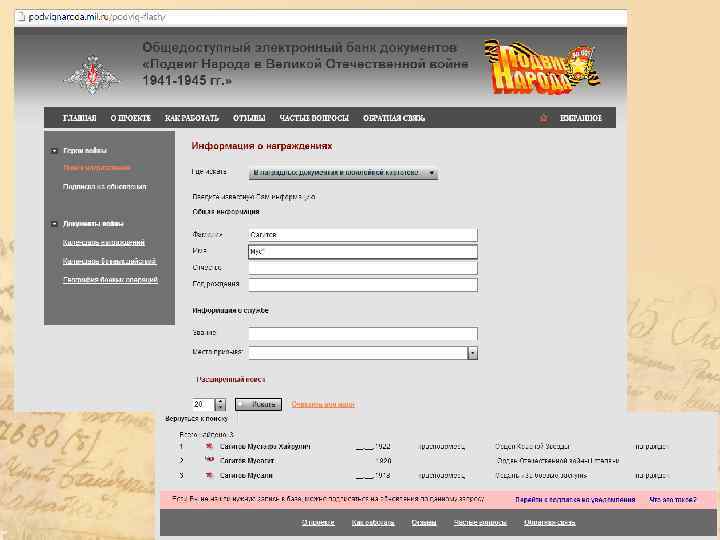This screenshot has width=720, height=540.
Task: Click the Имя first name field
Action: coord(363,252)
